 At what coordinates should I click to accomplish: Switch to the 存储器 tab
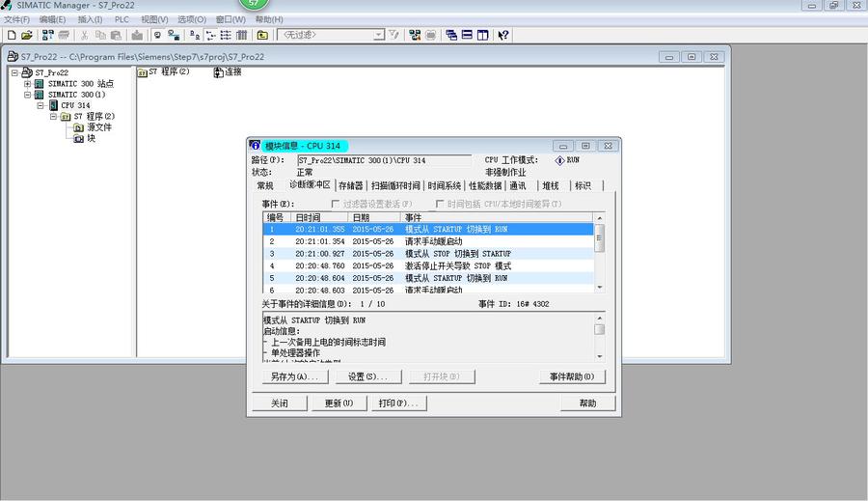coord(350,185)
